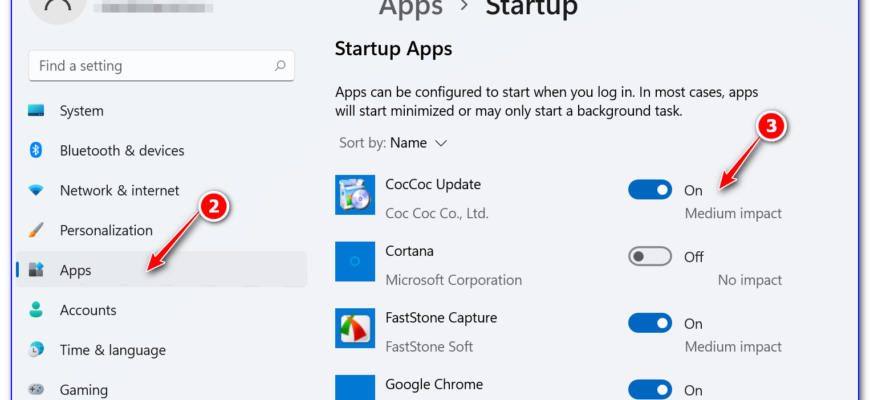Click the CocCoc Update app name
This screenshot has width=870, height=400.
coord(433,184)
